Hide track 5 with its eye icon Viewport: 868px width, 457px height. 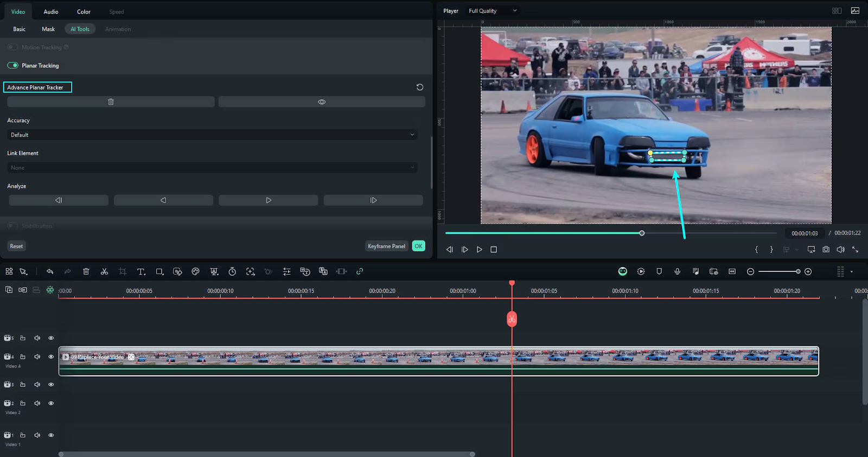tap(51, 338)
